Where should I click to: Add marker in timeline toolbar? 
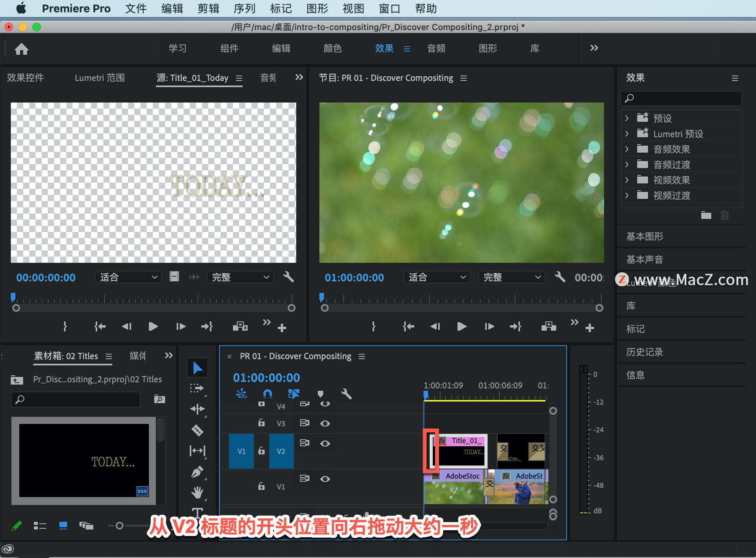coord(320,394)
